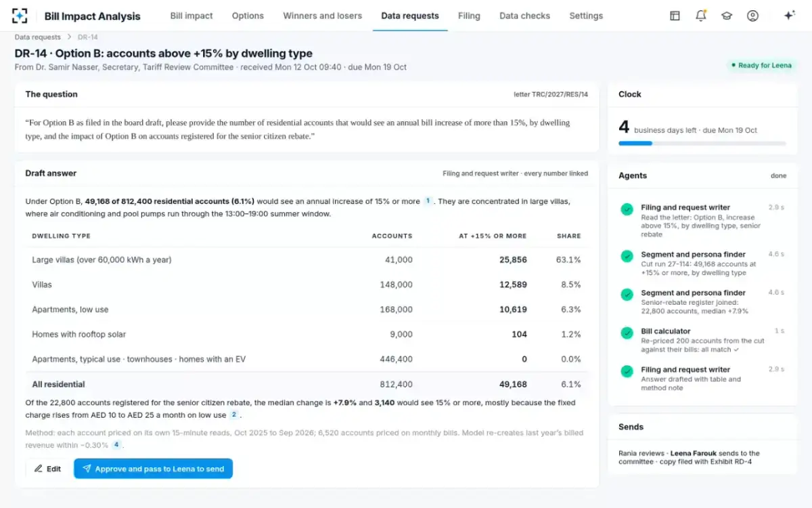
Task: Select the Data requests tab
Action: (x=410, y=16)
